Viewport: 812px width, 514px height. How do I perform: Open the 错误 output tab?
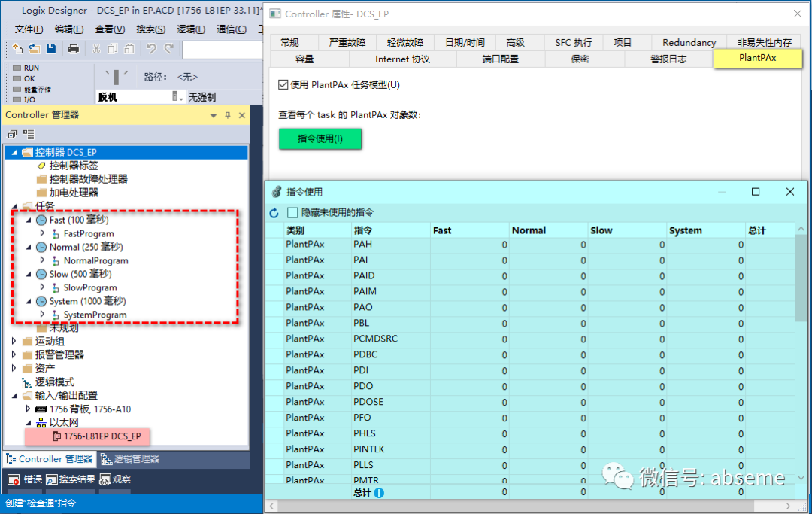pyautogui.click(x=26, y=479)
